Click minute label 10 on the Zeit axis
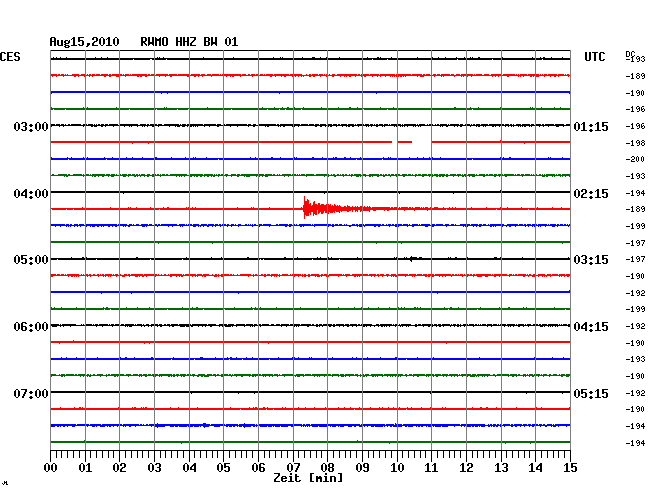Viewport: 650px width, 494px height. (397, 468)
